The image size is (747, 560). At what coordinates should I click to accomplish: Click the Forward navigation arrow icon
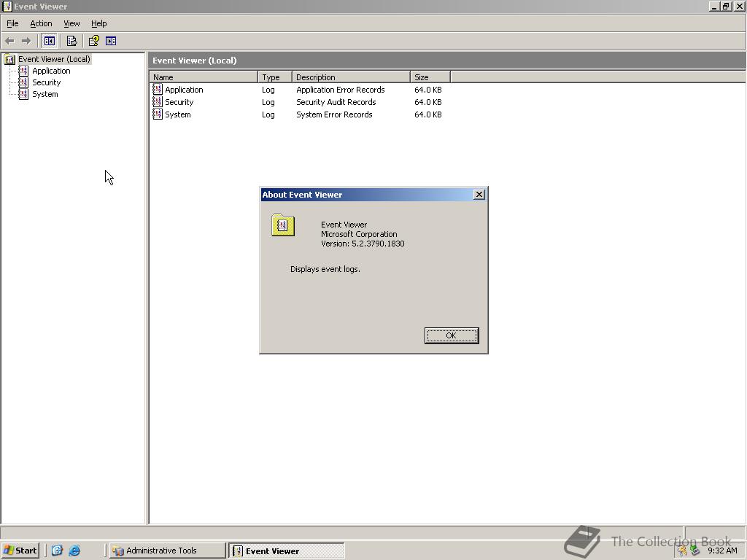click(27, 41)
